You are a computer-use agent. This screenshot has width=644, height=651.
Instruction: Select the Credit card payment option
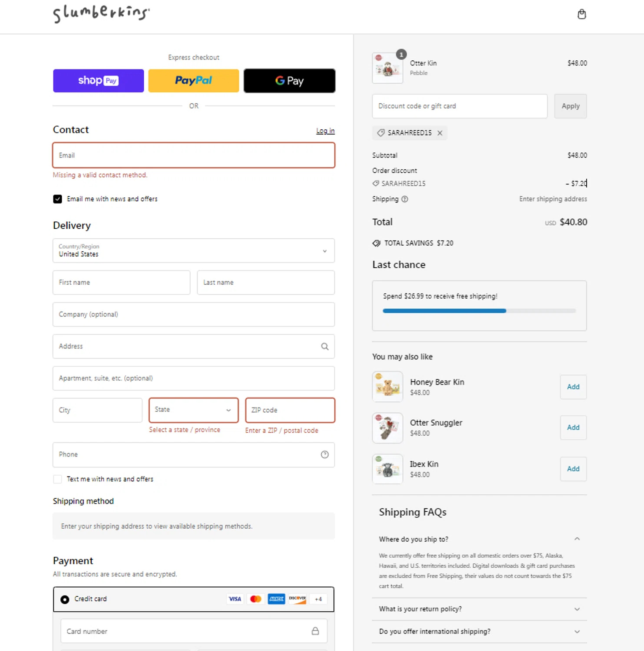65,599
